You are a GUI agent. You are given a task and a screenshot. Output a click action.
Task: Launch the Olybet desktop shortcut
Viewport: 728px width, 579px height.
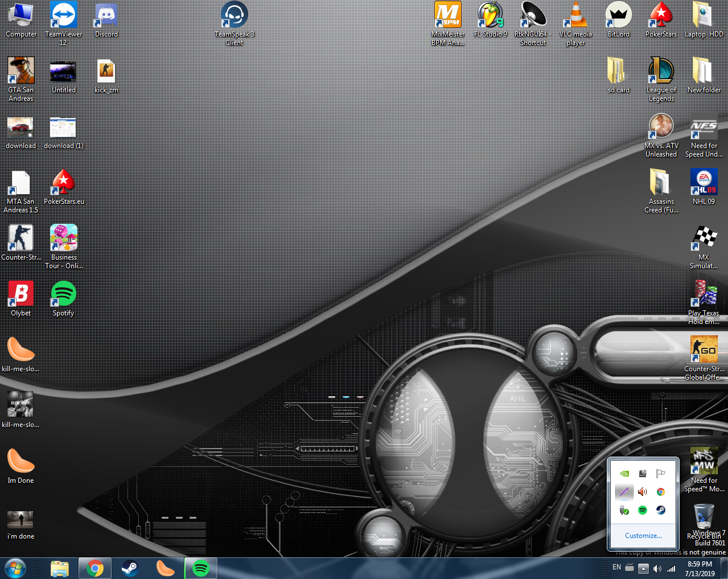pyautogui.click(x=21, y=299)
